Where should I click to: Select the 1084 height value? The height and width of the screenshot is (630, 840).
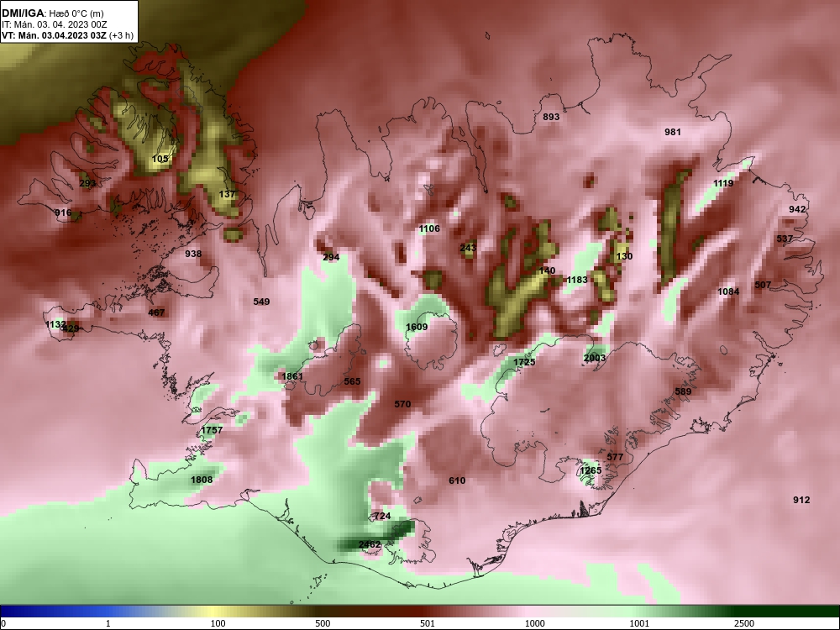point(728,291)
